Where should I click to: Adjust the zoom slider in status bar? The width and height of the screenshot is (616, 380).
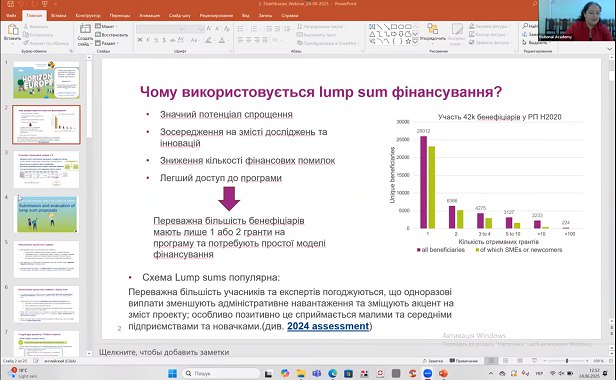(x=567, y=361)
